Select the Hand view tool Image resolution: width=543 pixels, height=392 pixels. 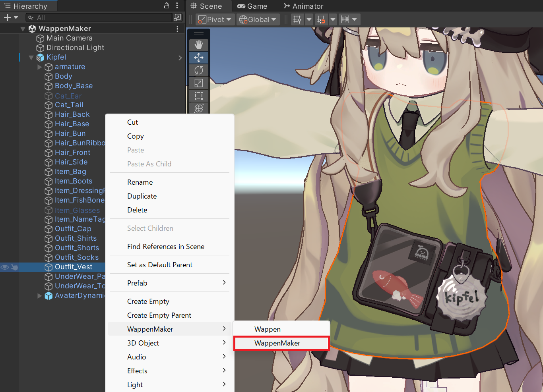point(199,45)
